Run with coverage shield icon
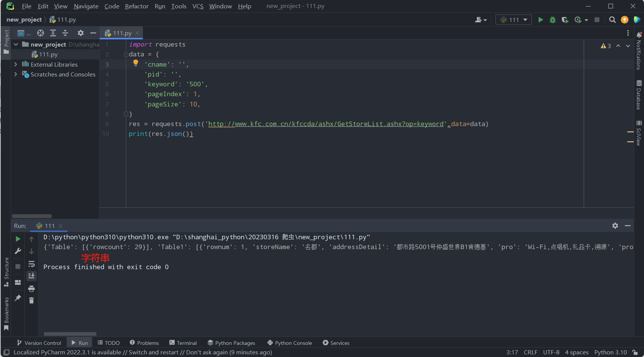Viewport: 644px width, 357px height. click(x=565, y=20)
